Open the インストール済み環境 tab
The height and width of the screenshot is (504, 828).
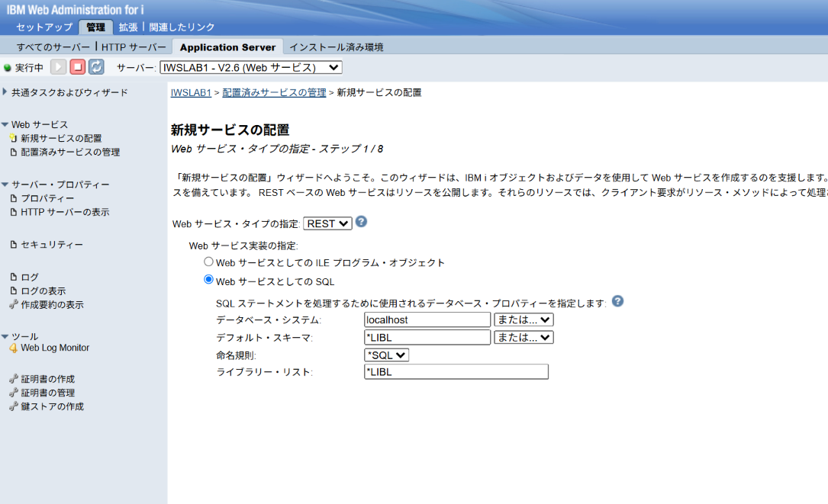pyautogui.click(x=337, y=47)
